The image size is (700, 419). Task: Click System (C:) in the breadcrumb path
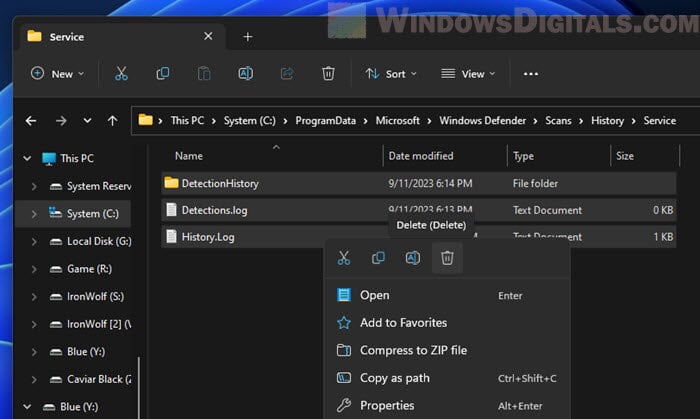250,120
